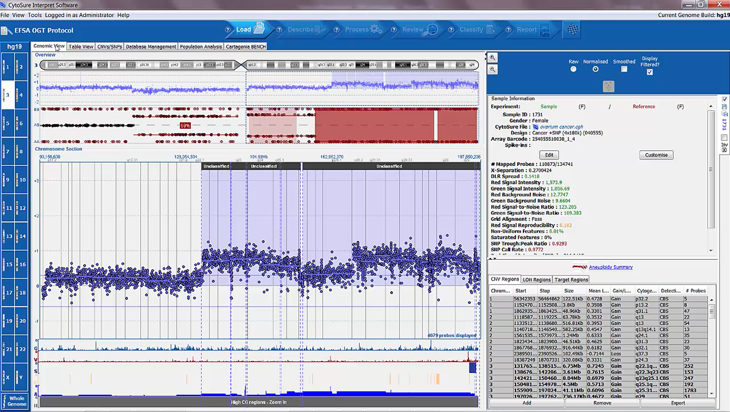Select chromosome 1 in sidebar
Image resolution: width=730 pixels, height=412 pixels.
(8, 67)
